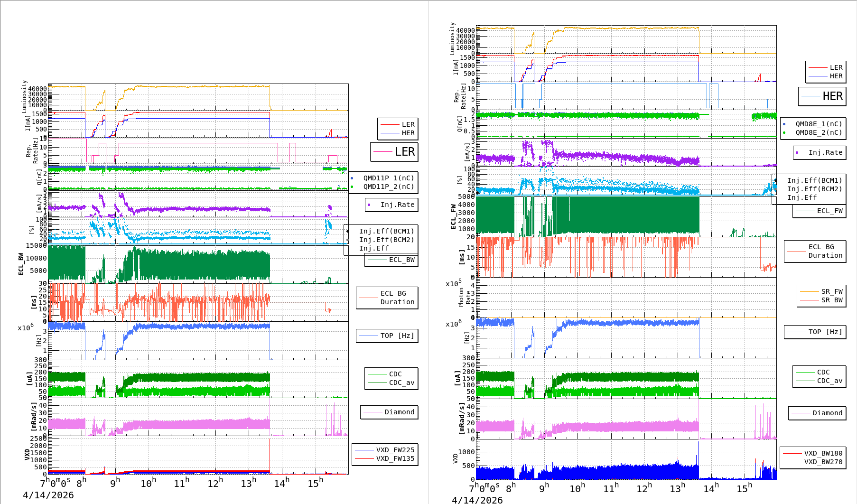The height and width of the screenshot is (504, 857).
Task: Click the Luminosity axis label on right plot
Action: 453,38
